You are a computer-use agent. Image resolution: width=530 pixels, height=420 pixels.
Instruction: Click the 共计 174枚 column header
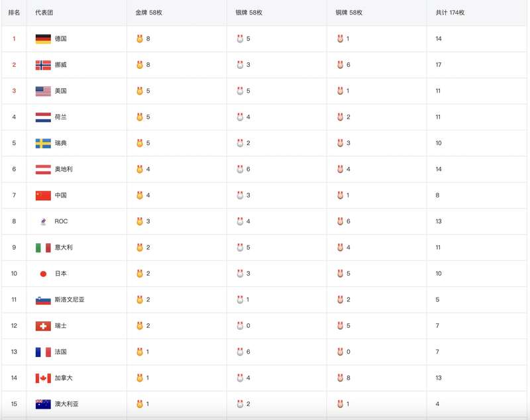450,13
